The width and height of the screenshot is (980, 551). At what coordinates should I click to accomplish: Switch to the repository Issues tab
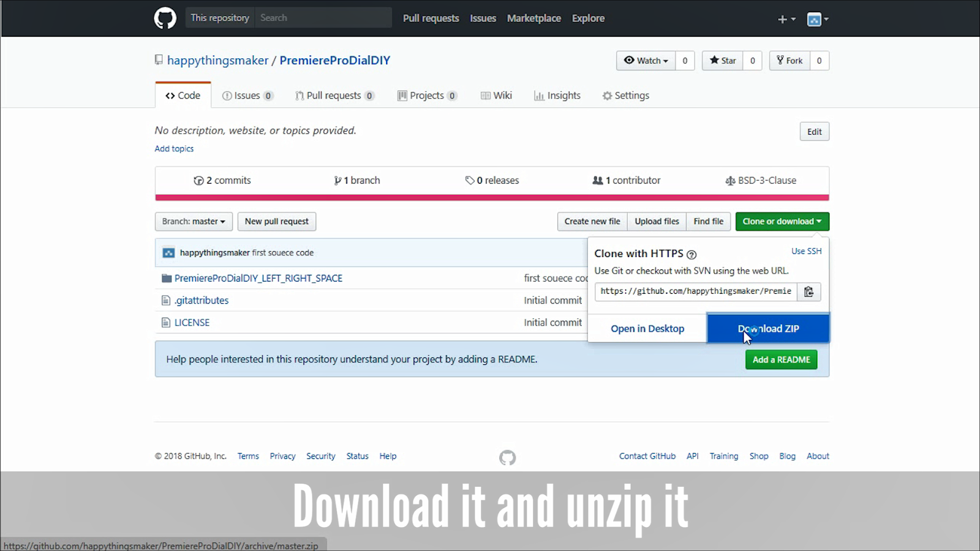[x=247, y=96]
